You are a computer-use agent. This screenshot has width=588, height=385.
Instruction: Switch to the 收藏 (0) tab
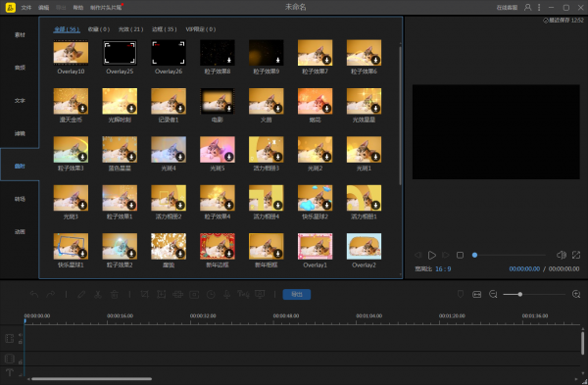[99, 29]
